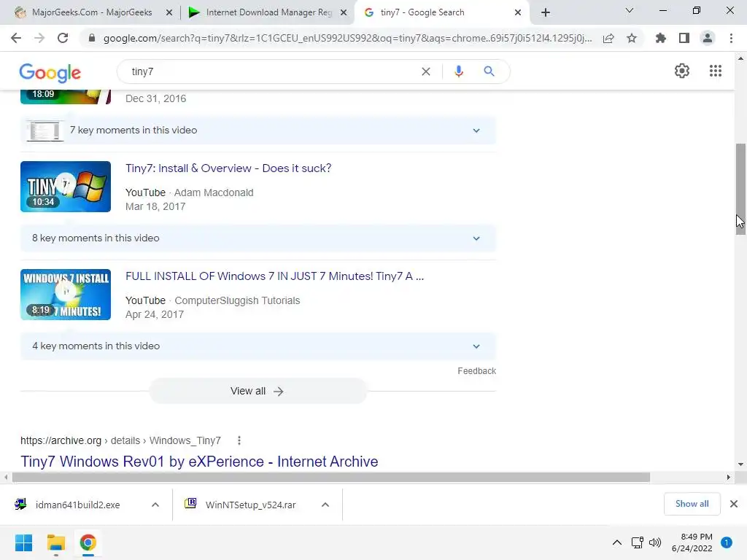Go to Google home via logo
Image resolution: width=747 pixels, height=560 pixels.
50,72
